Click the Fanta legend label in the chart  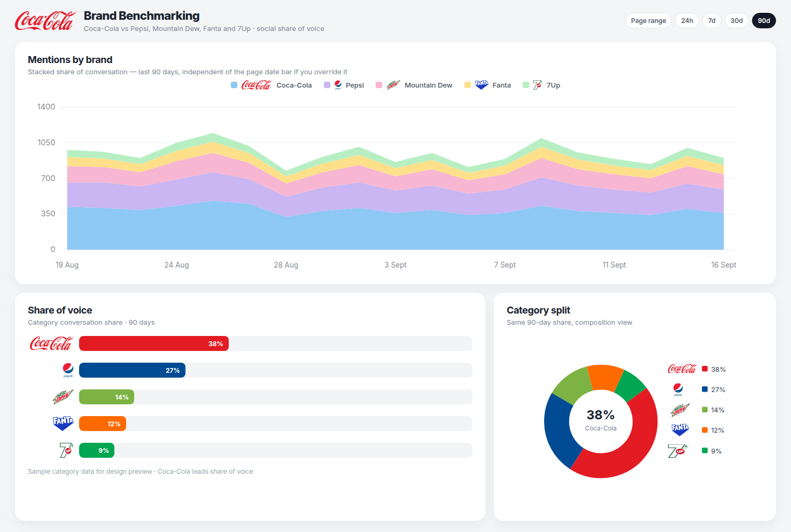tap(501, 85)
